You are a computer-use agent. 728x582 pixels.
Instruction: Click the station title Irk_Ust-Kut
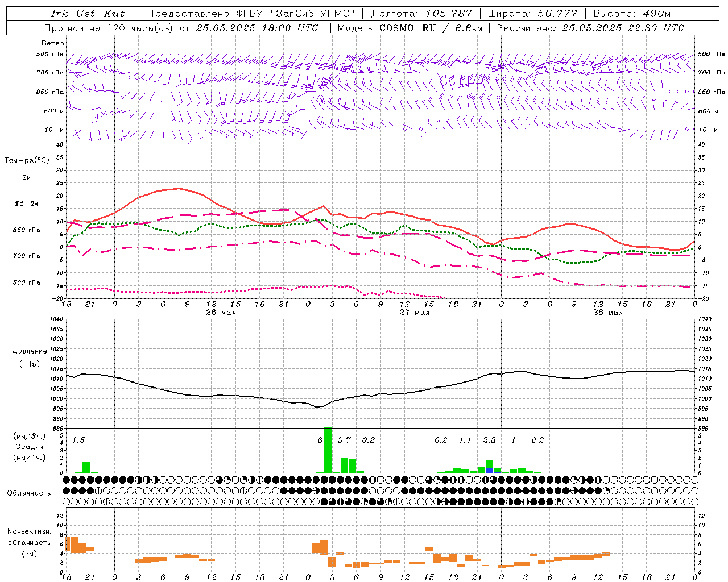[x=88, y=14]
